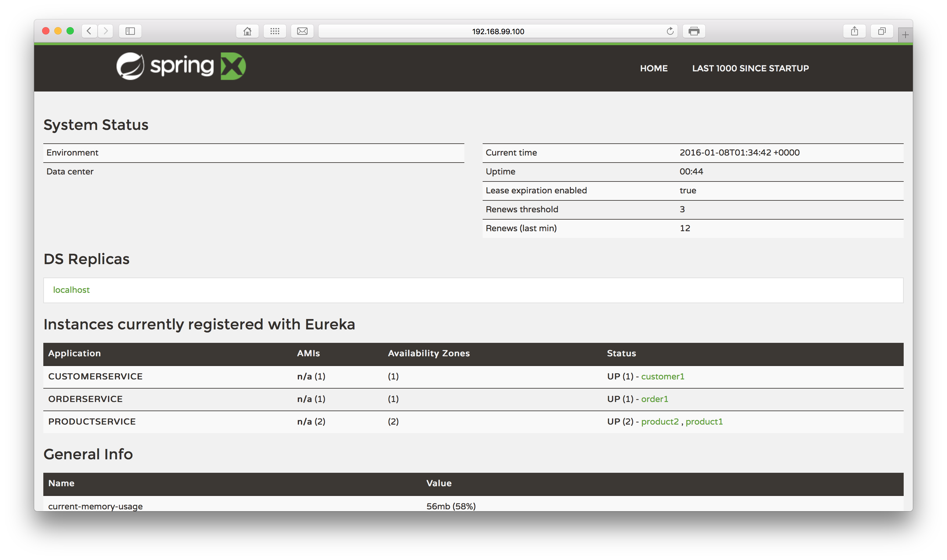This screenshot has height=560, width=947.
Task: Reload the page with refresh icon
Action: [x=670, y=31]
